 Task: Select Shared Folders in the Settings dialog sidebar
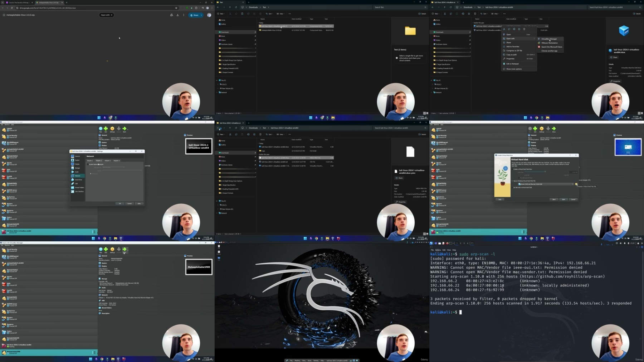pyautogui.click(x=77, y=188)
